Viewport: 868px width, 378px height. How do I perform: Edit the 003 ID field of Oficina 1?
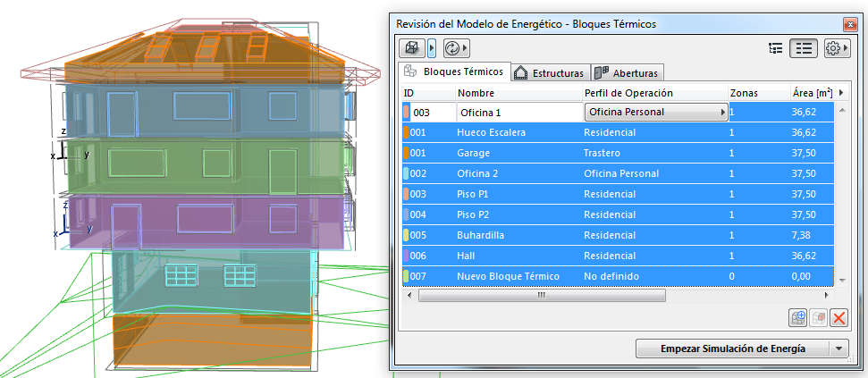click(433, 113)
